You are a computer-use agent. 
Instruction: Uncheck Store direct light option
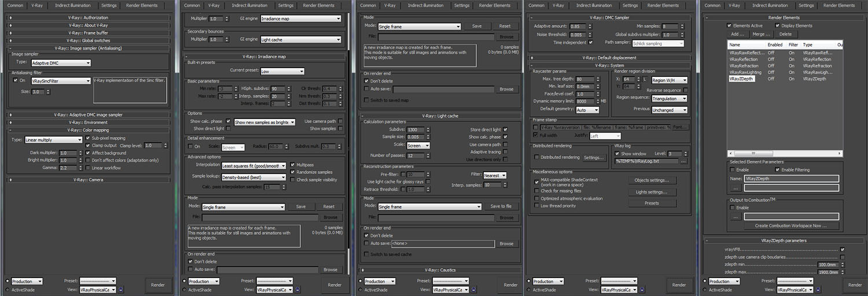click(506, 129)
